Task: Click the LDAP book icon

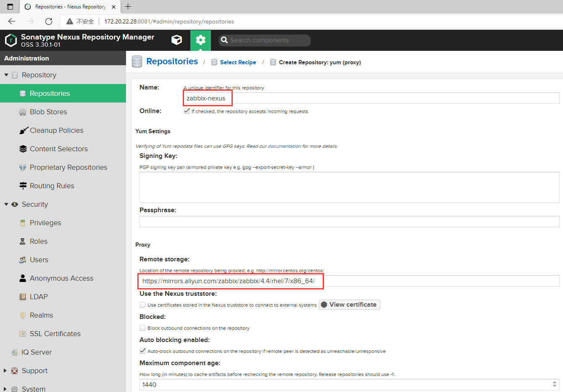Action: coord(23,297)
